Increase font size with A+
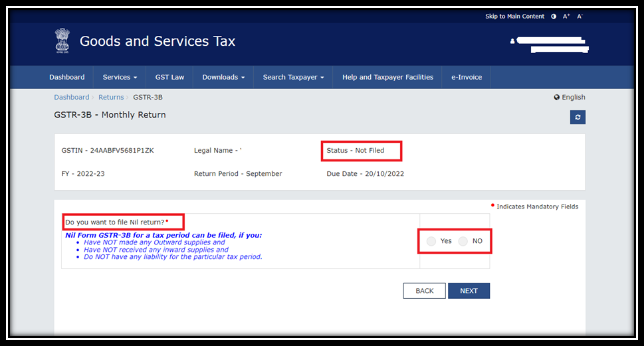This screenshot has height=346, width=644. (x=566, y=17)
